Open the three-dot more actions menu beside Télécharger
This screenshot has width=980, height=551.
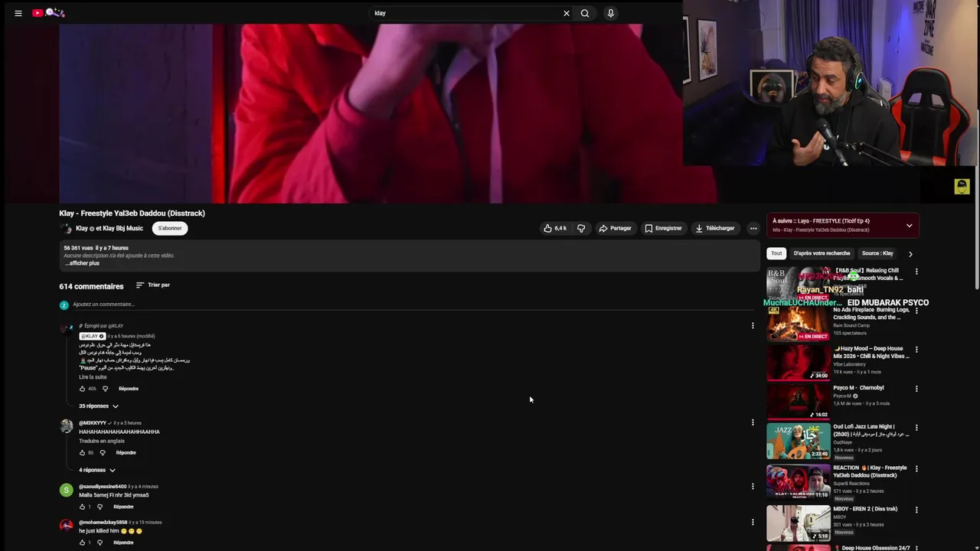coord(753,228)
